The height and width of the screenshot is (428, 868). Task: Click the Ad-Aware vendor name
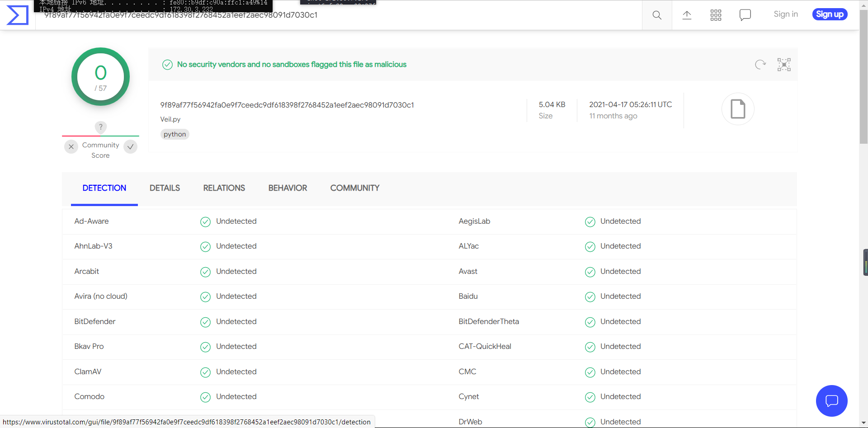pyautogui.click(x=91, y=221)
